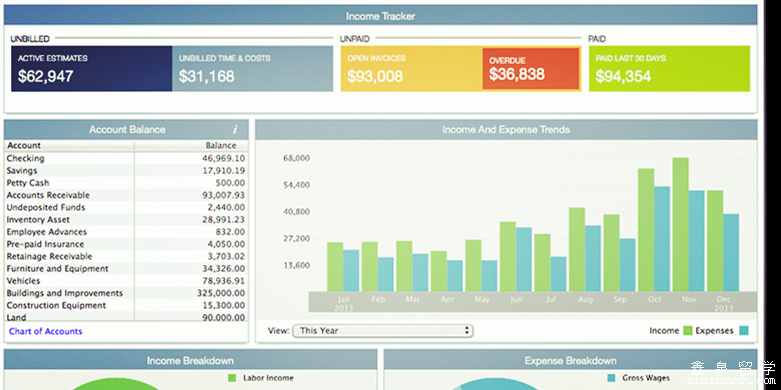Select the Undeposited Funds row

pos(126,207)
